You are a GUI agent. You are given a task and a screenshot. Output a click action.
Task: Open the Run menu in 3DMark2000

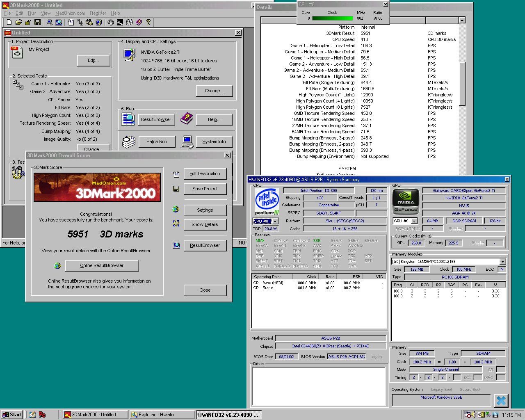pos(32,13)
